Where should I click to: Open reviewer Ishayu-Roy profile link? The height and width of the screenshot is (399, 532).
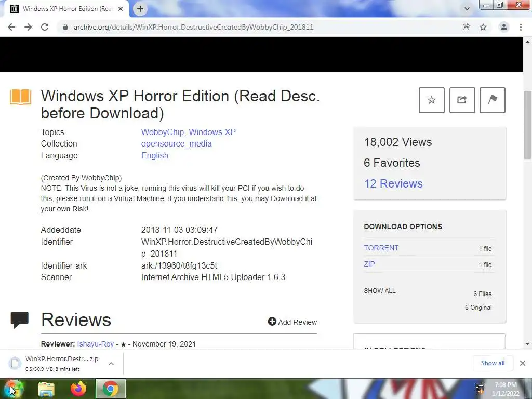click(x=96, y=344)
